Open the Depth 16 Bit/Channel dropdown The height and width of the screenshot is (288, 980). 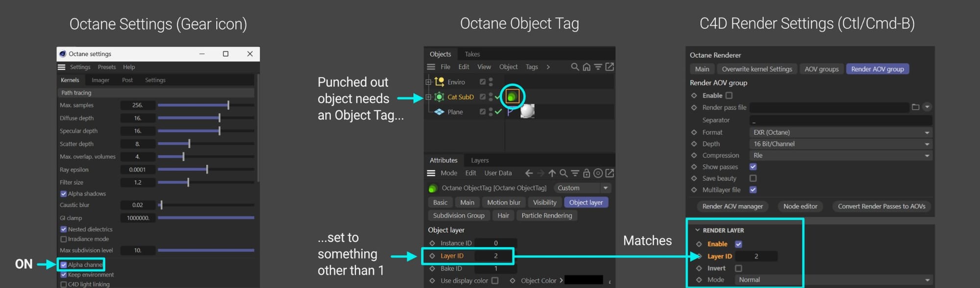point(840,144)
